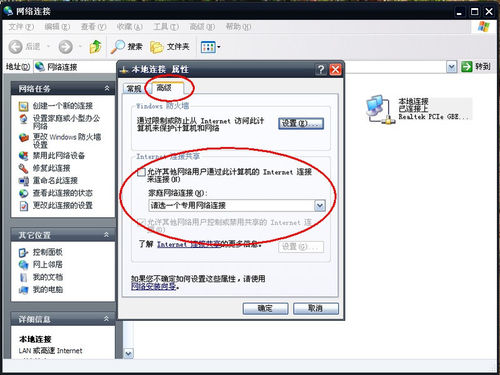Click the Back arrow toolbar icon
Viewport: 500px width, 375px height.
15,47
